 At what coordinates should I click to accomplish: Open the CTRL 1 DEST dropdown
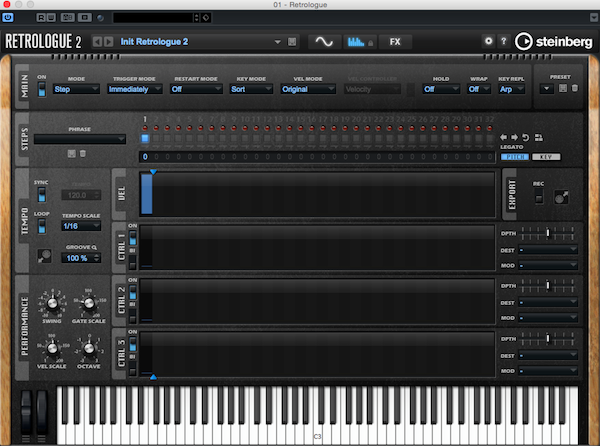tap(548, 250)
